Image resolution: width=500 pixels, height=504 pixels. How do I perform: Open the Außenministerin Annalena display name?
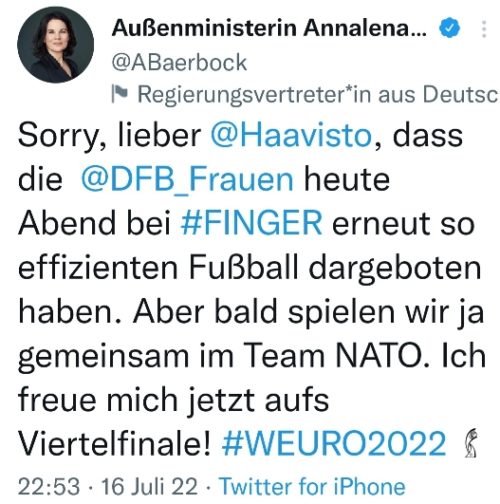269,28
